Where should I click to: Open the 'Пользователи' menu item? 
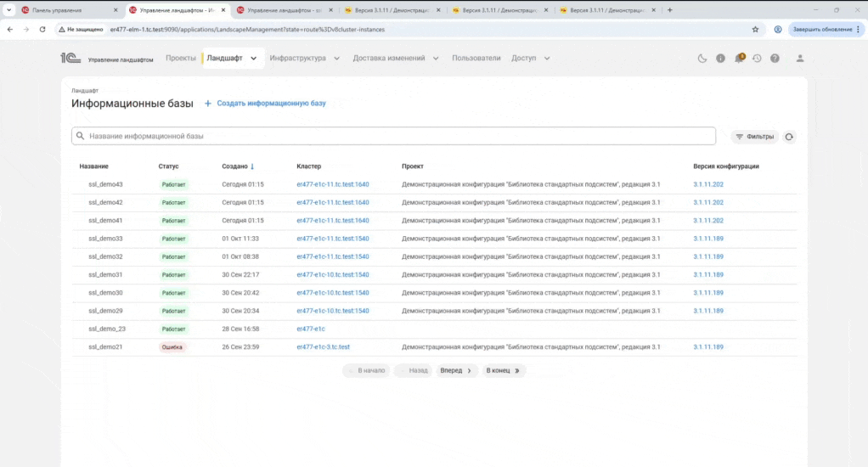point(476,58)
